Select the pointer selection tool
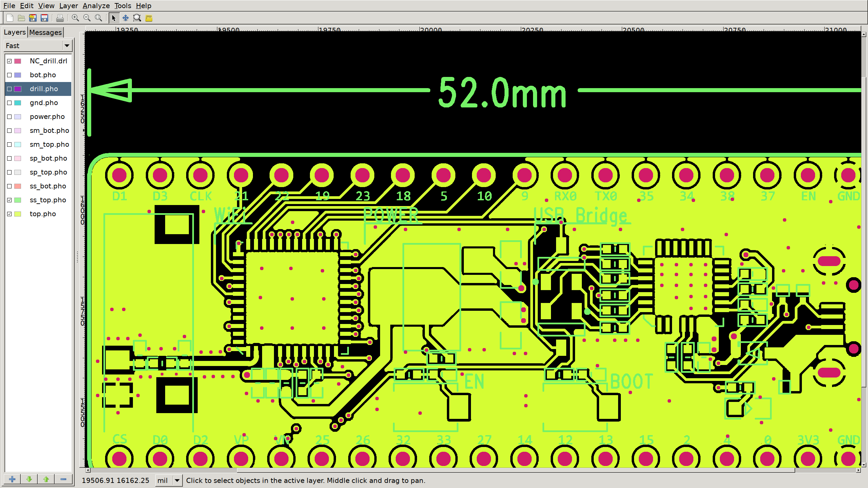The image size is (868, 488). (x=114, y=18)
